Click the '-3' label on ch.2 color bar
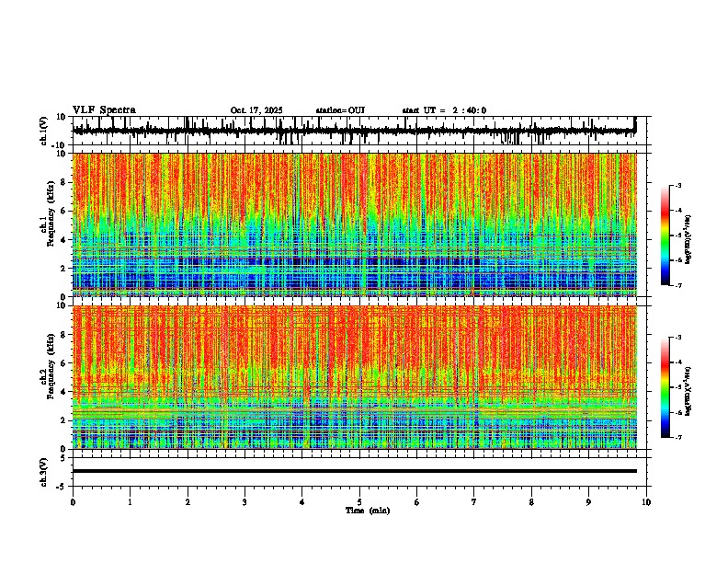The image size is (728, 563). [x=678, y=338]
